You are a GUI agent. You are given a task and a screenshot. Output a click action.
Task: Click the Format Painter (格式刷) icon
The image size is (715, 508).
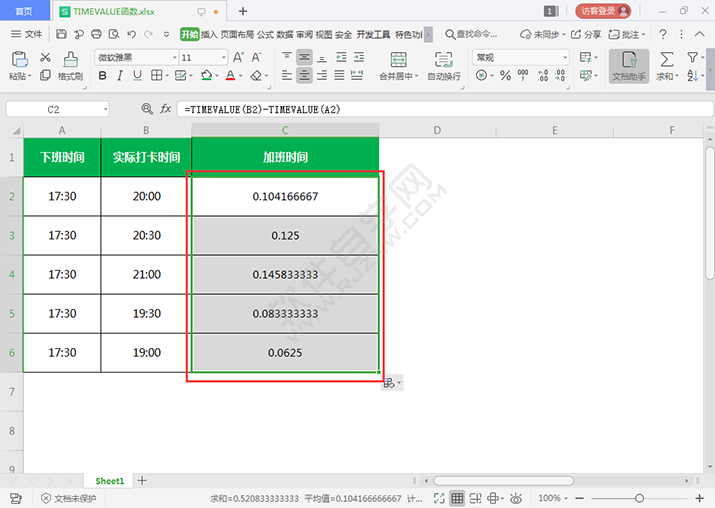[69, 64]
